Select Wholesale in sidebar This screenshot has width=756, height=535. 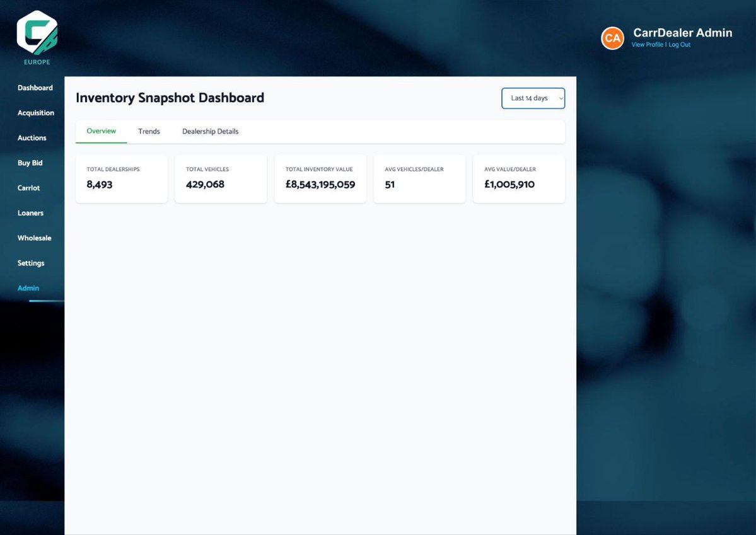point(34,238)
